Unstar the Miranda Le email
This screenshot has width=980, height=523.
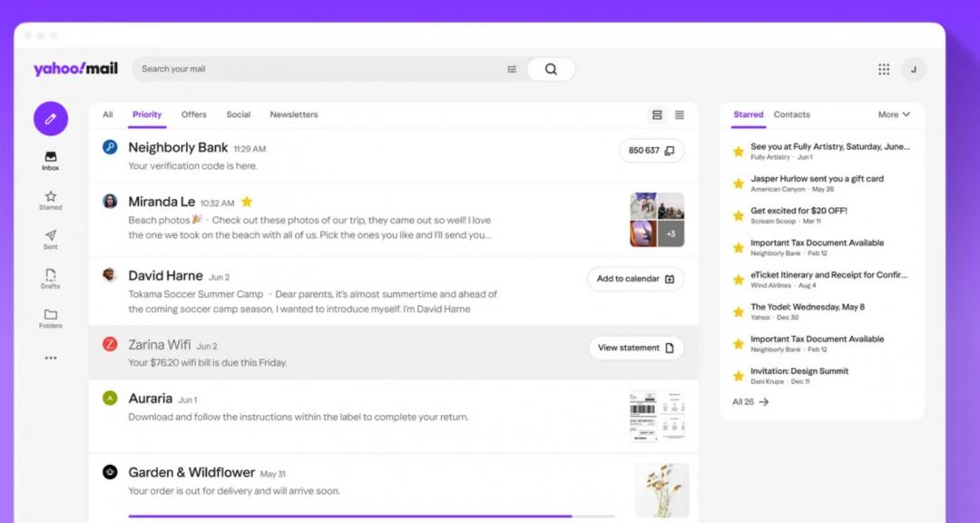point(247,202)
